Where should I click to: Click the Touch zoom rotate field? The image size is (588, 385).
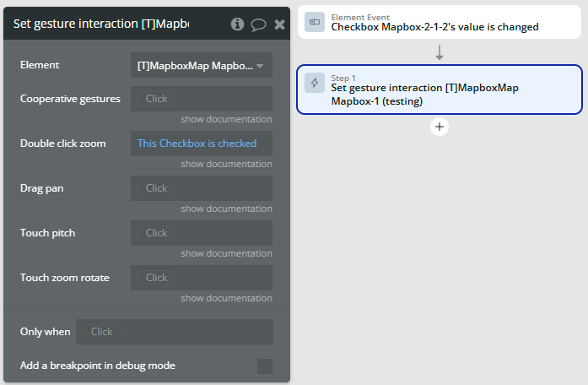pos(202,278)
